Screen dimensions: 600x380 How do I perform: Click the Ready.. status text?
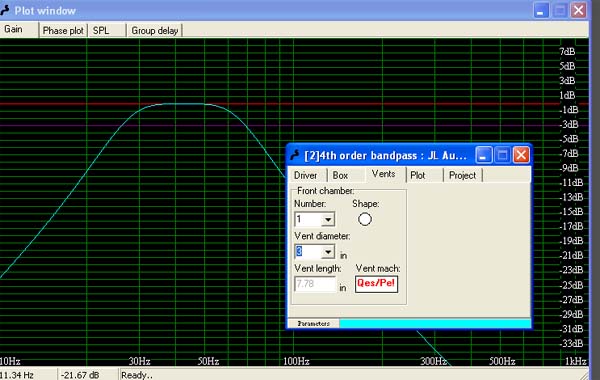click(137, 375)
